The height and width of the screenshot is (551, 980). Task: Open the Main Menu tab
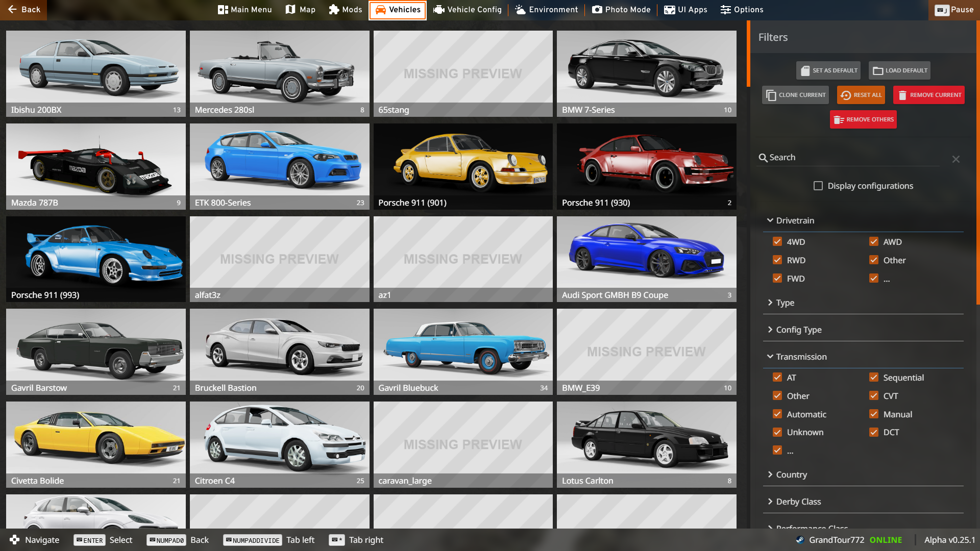tap(245, 10)
